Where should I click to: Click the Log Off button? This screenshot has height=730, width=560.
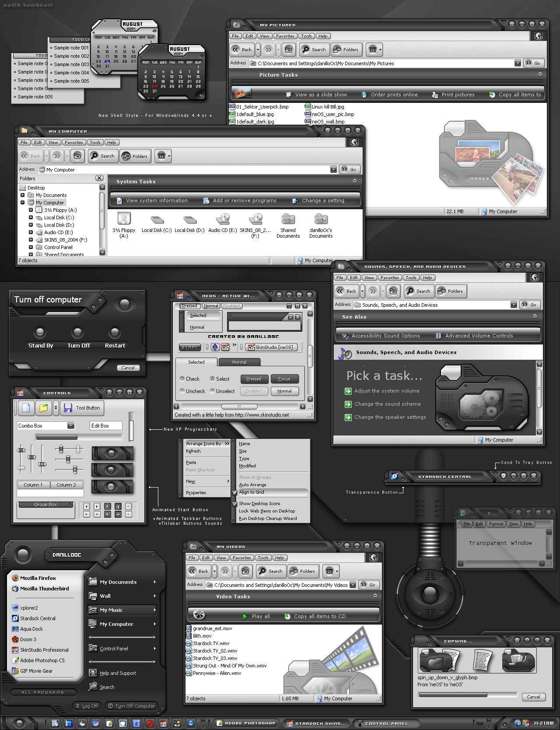87,706
